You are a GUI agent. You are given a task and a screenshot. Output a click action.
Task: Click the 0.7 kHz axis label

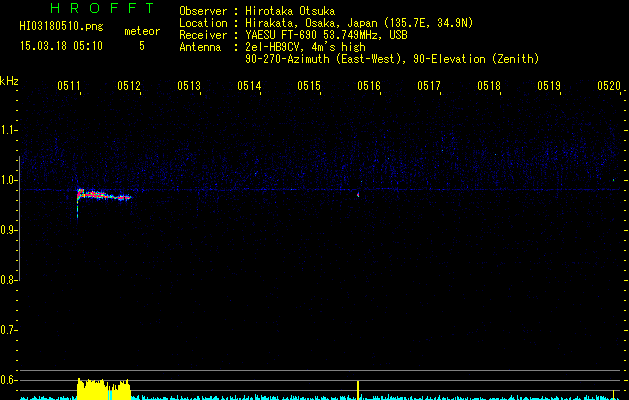[x=8, y=330]
